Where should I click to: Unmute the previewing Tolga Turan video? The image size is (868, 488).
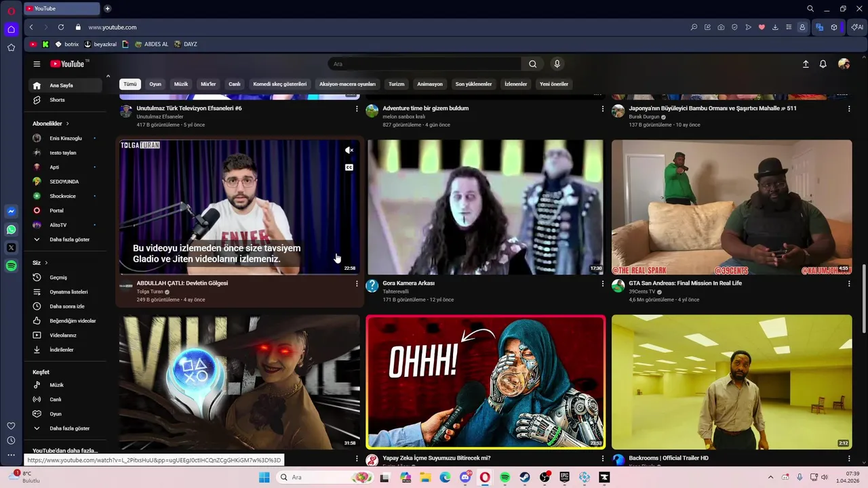(349, 150)
